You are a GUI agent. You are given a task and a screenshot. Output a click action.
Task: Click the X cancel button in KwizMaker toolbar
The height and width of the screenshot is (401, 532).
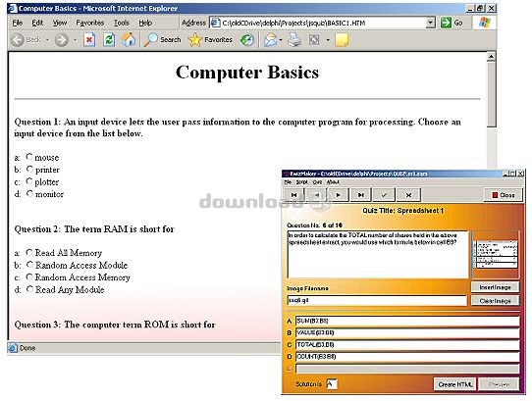[408, 195]
